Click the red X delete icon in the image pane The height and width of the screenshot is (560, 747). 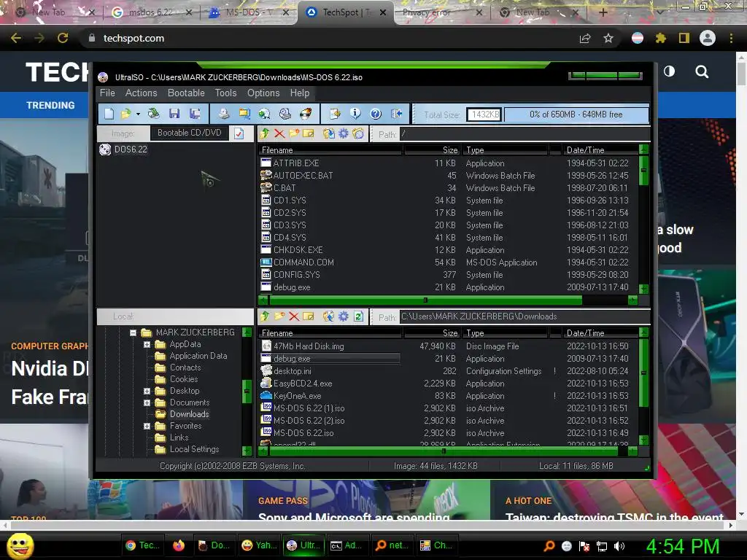pos(279,134)
